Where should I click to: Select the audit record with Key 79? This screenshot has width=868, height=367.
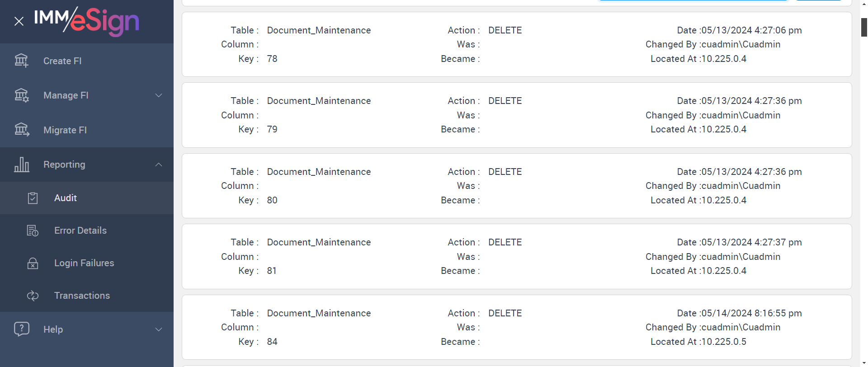coord(517,115)
